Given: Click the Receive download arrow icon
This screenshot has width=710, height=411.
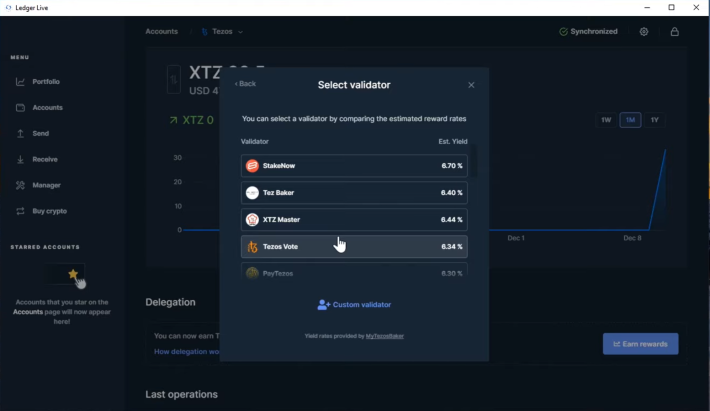Looking at the screenshot, I should tap(20, 159).
